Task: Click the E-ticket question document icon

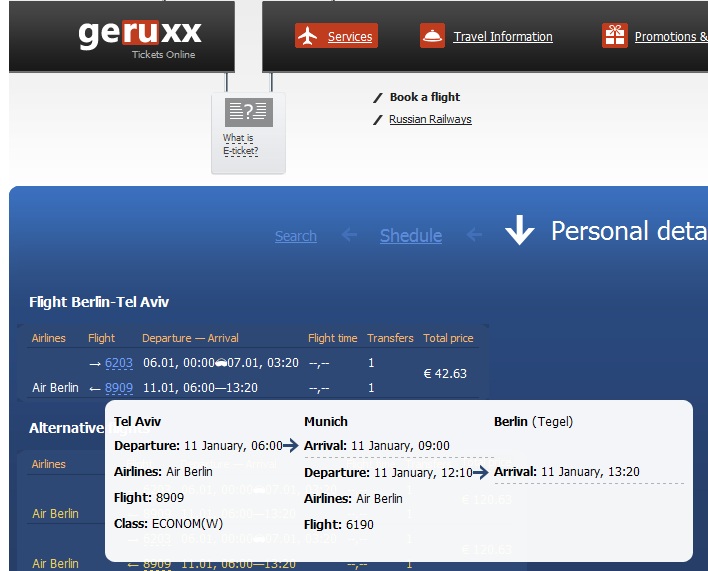Action: tap(249, 112)
